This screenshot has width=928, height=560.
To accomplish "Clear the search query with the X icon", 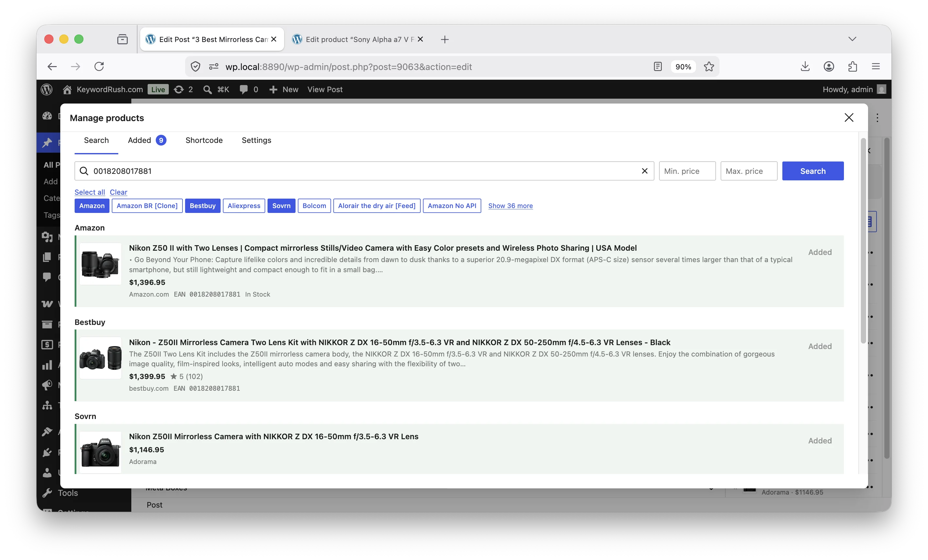I will pyautogui.click(x=645, y=171).
